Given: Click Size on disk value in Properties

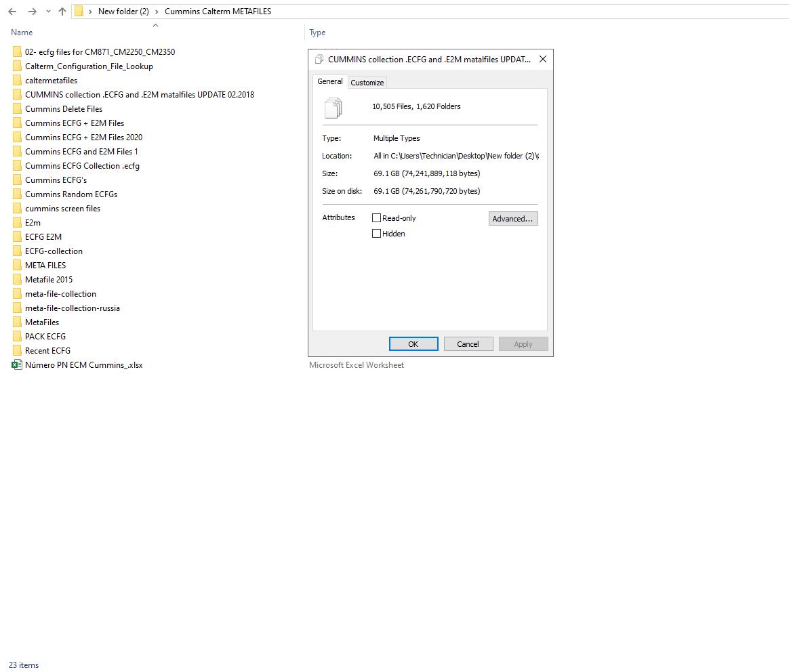Looking at the screenshot, I should (427, 191).
